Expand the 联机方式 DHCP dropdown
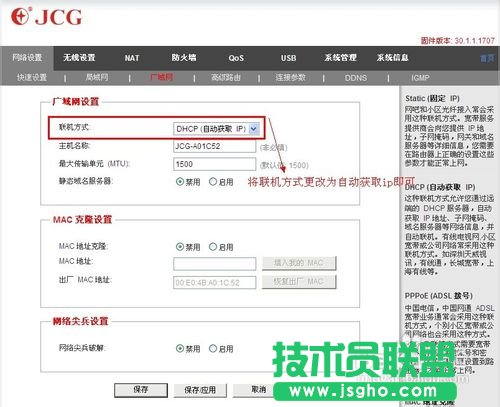 [x=216, y=129]
